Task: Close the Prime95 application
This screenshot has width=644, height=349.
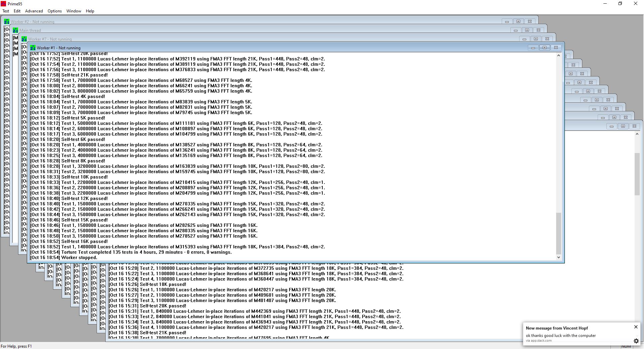Action: [x=636, y=4]
